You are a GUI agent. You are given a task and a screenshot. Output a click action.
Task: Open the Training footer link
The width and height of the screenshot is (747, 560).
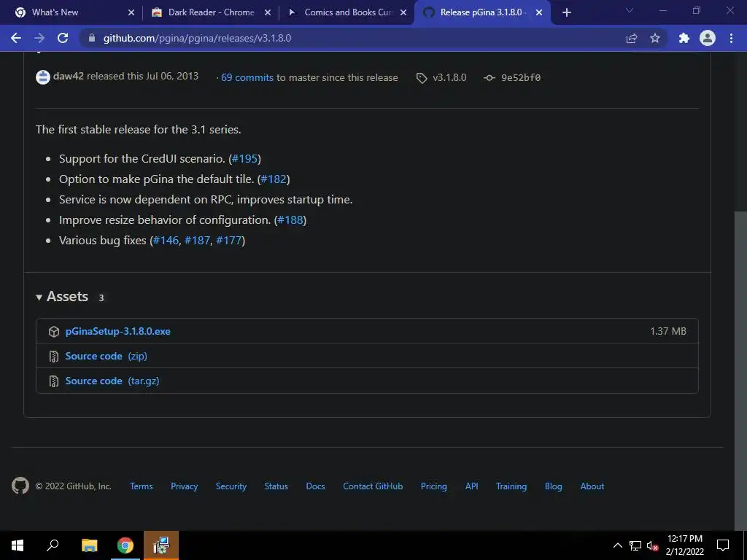(x=511, y=486)
